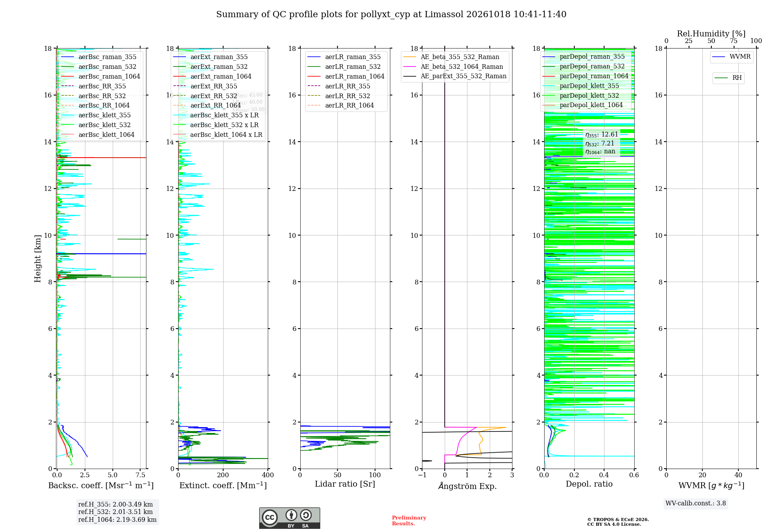
Task: Click the blue line sample beside aerLR_raman_355
Action: [x=314, y=57]
